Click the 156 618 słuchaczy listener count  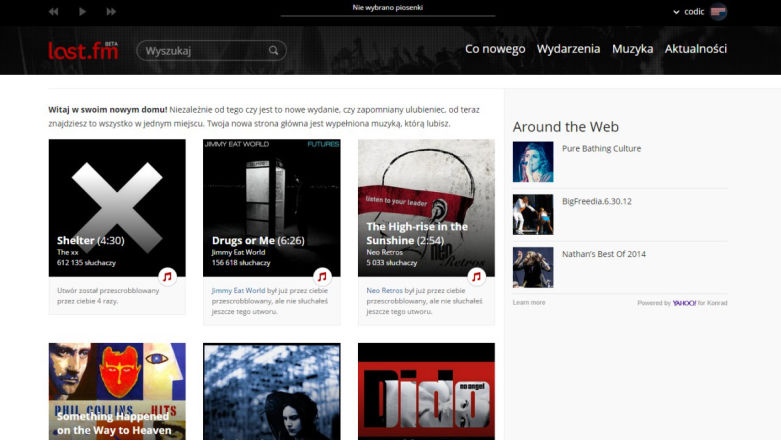tap(241, 263)
